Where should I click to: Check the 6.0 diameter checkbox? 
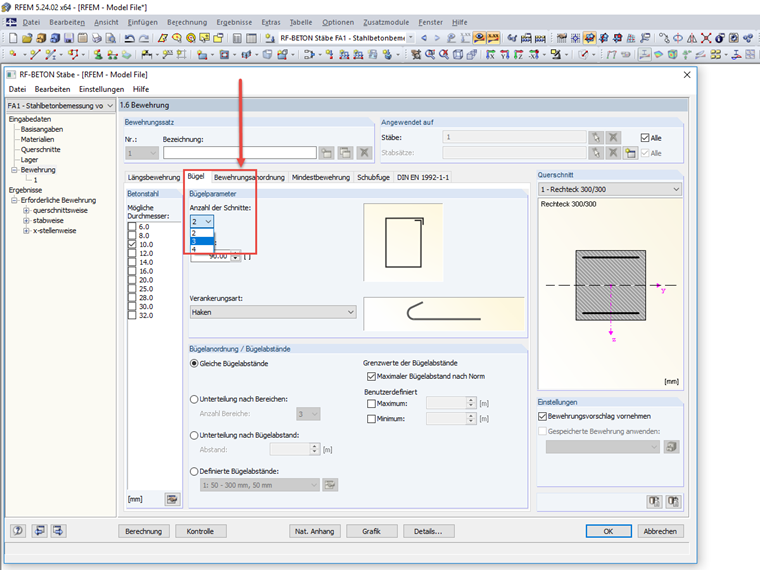click(132, 226)
